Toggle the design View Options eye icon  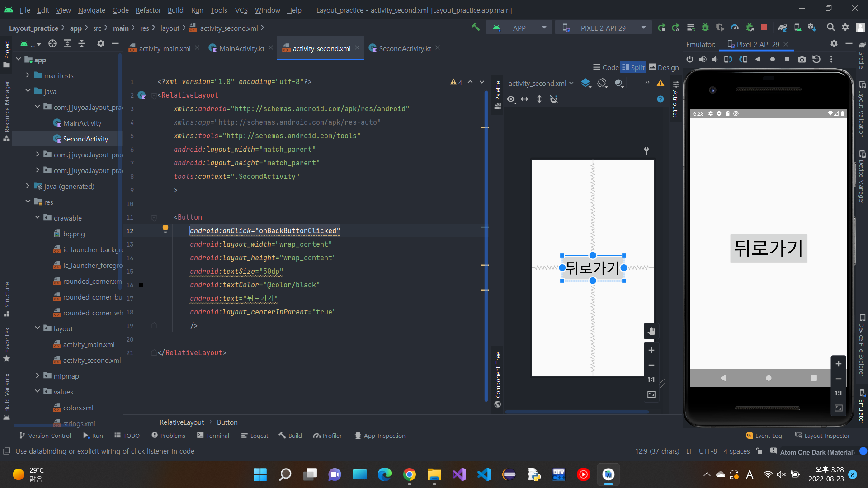click(x=511, y=99)
